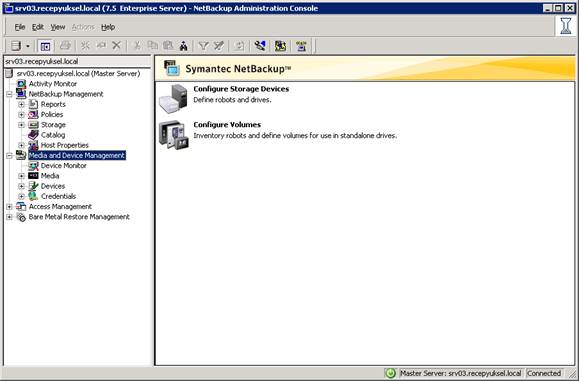Open Activity Monitor in the tree
The height and width of the screenshot is (381, 579).
(x=53, y=84)
